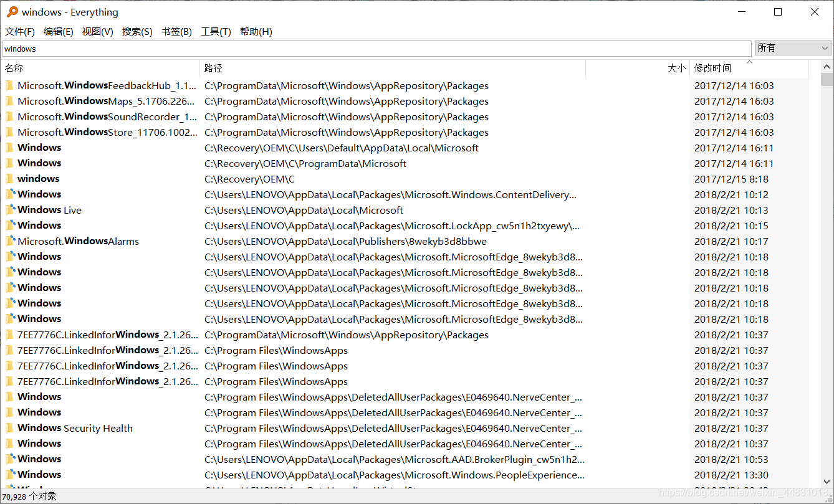Image resolution: width=834 pixels, height=504 pixels.
Task: Open the 编辑(E) menu
Action: 59,31
